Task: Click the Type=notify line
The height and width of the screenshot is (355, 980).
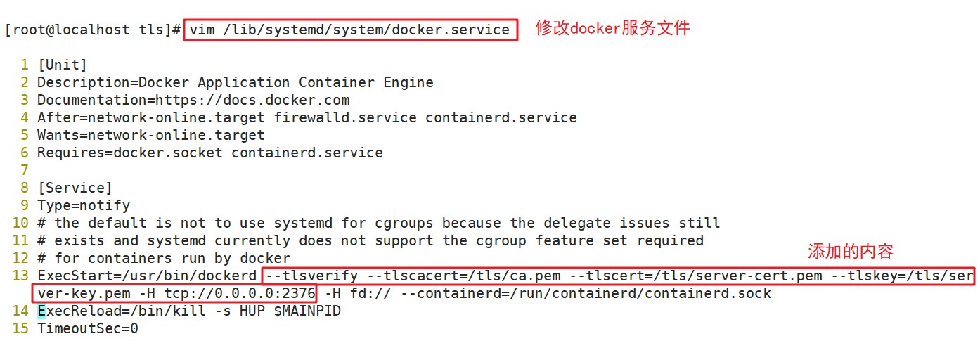Action: [83, 205]
